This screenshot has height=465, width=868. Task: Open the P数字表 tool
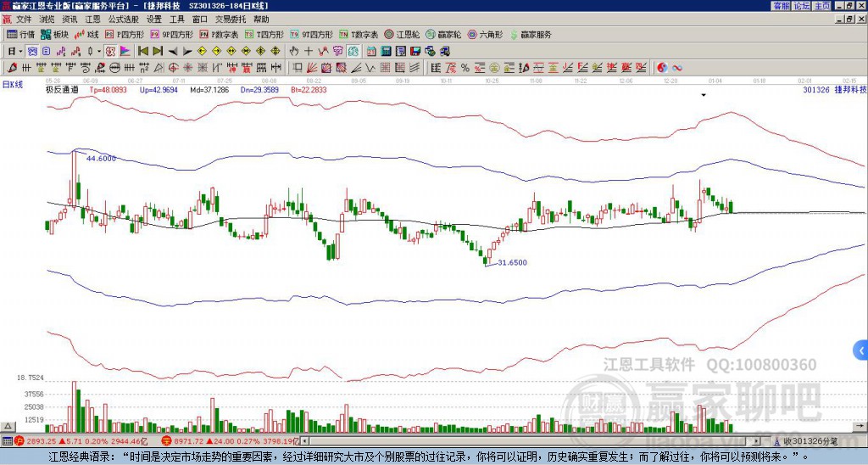219,34
